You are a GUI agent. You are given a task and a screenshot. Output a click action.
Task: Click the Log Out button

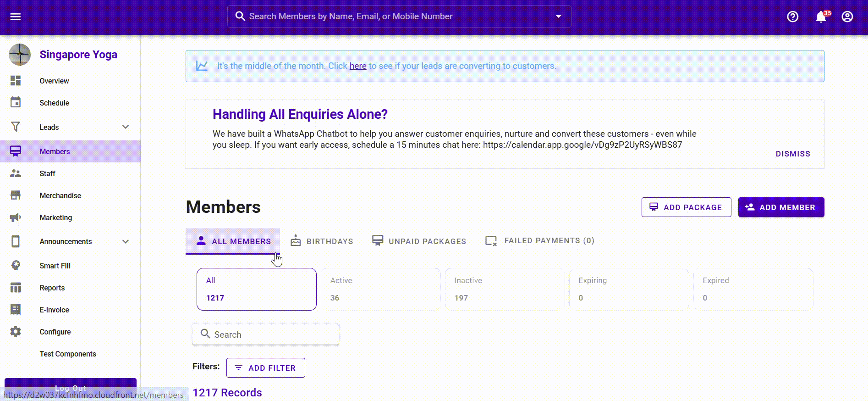click(71, 388)
